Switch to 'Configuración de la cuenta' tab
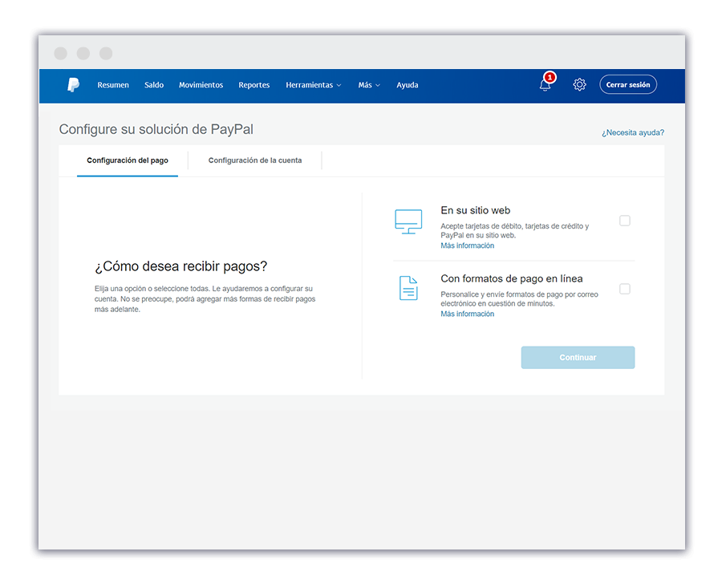 (255, 160)
